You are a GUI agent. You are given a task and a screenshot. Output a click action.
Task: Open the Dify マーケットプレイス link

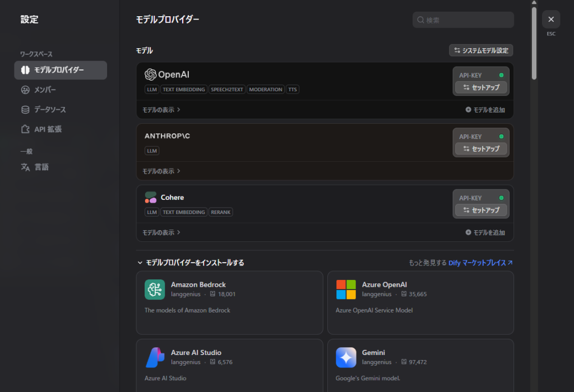(480, 263)
